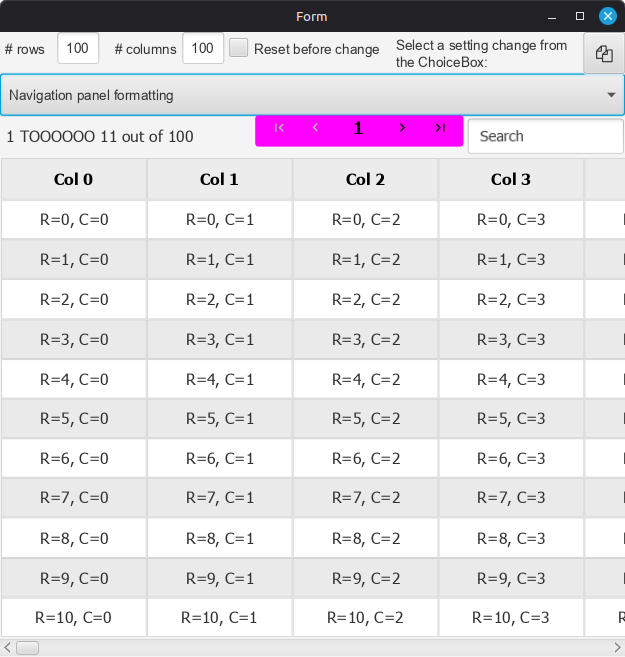Click the '1 TOOOOOO 11 out of 100' label

click(x=100, y=137)
